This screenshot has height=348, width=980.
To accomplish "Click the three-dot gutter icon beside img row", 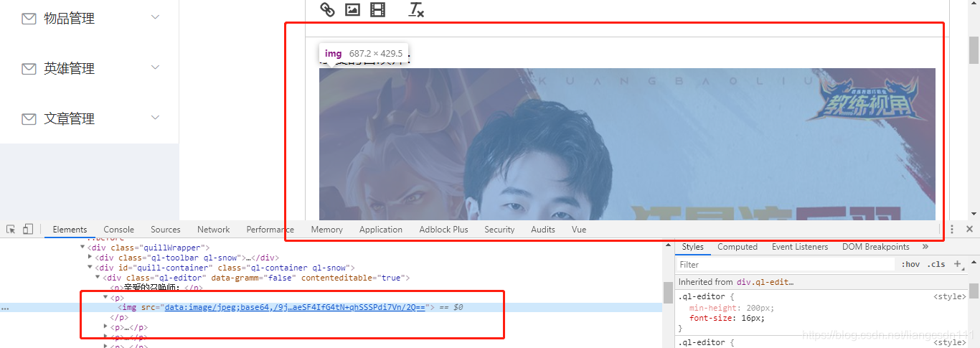I will tap(5, 308).
